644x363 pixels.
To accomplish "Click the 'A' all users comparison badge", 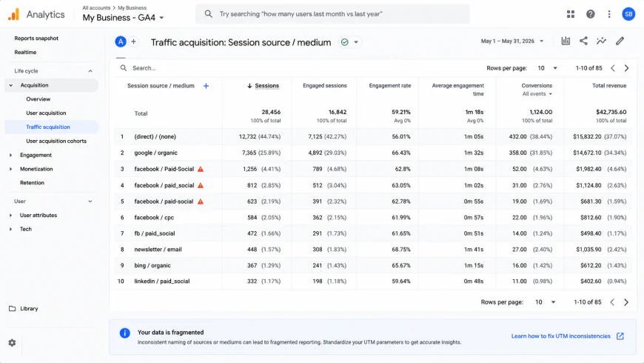I will (x=121, y=41).
